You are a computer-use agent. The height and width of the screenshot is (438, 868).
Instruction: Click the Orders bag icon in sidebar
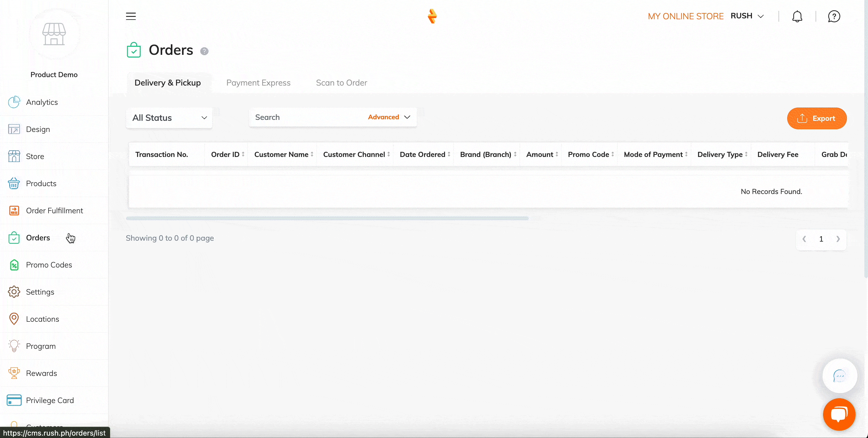(14, 238)
